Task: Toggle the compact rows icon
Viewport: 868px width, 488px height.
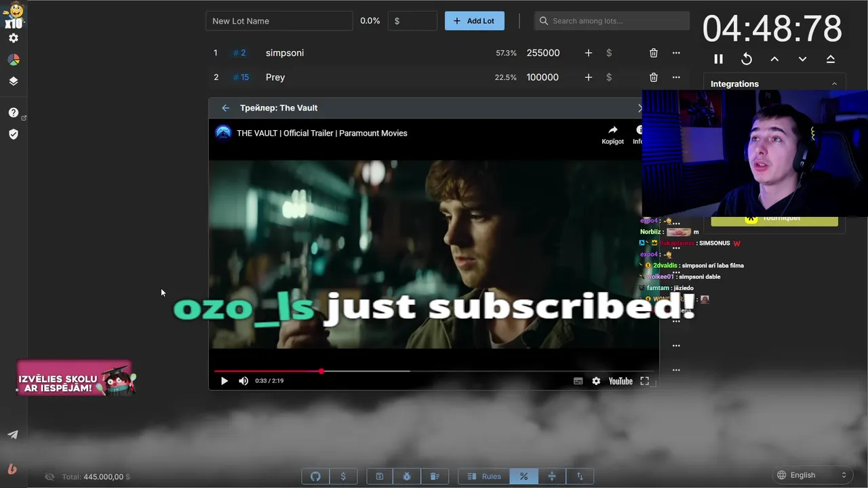Action: point(552,476)
